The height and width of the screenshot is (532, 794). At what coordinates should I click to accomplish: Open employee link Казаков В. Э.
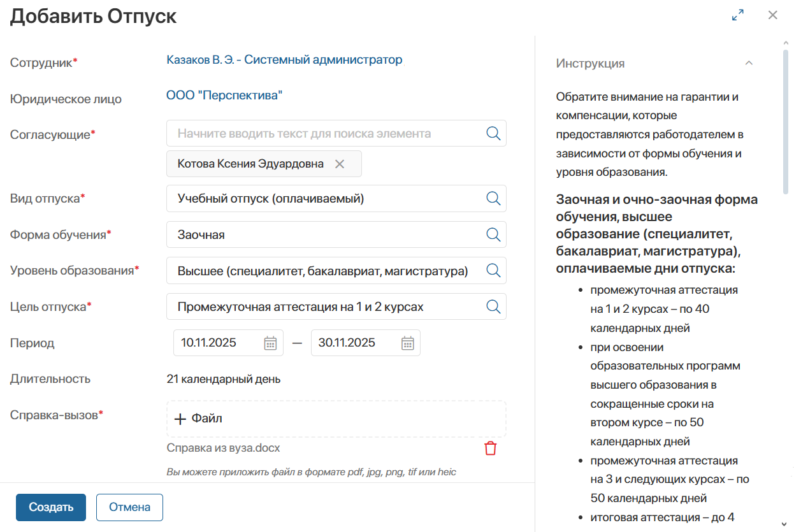[x=284, y=60]
